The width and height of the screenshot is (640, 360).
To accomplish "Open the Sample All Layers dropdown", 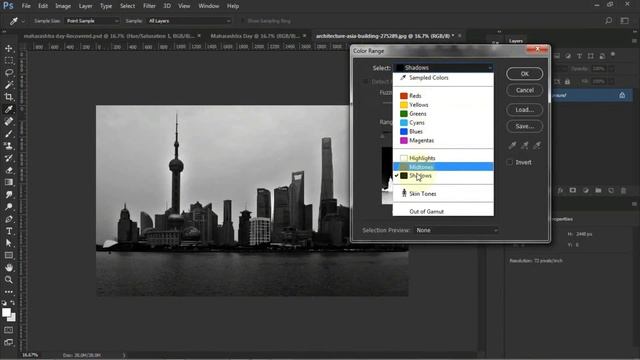I will (189, 20).
